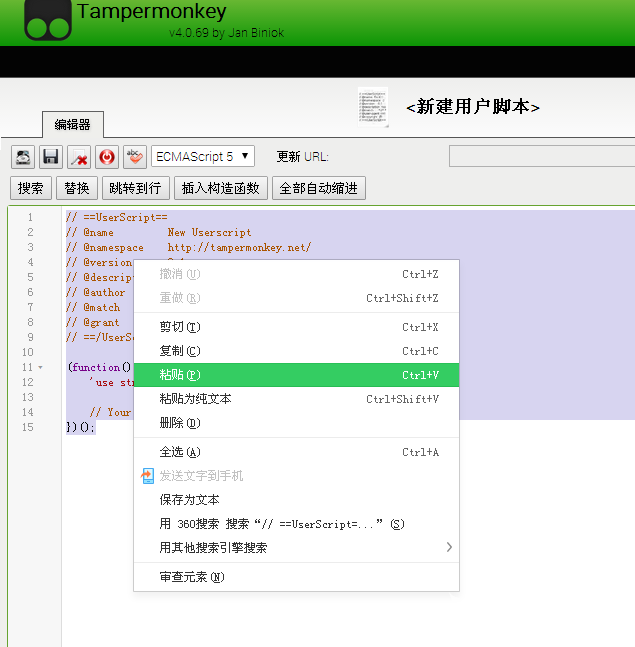The width and height of the screenshot is (635, 647).
Task: Choose 全选 (A) in context menu
Action: [x=296, y=452]
